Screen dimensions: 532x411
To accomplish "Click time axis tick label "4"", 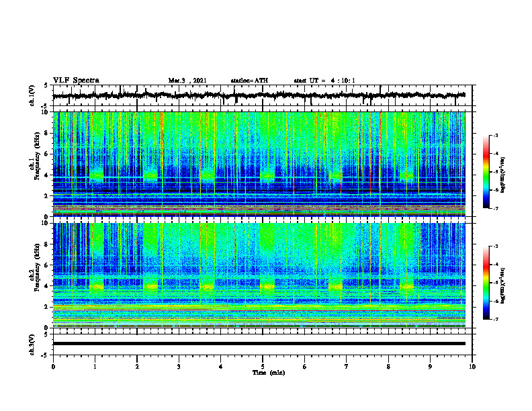I will [x=221, y=367].
